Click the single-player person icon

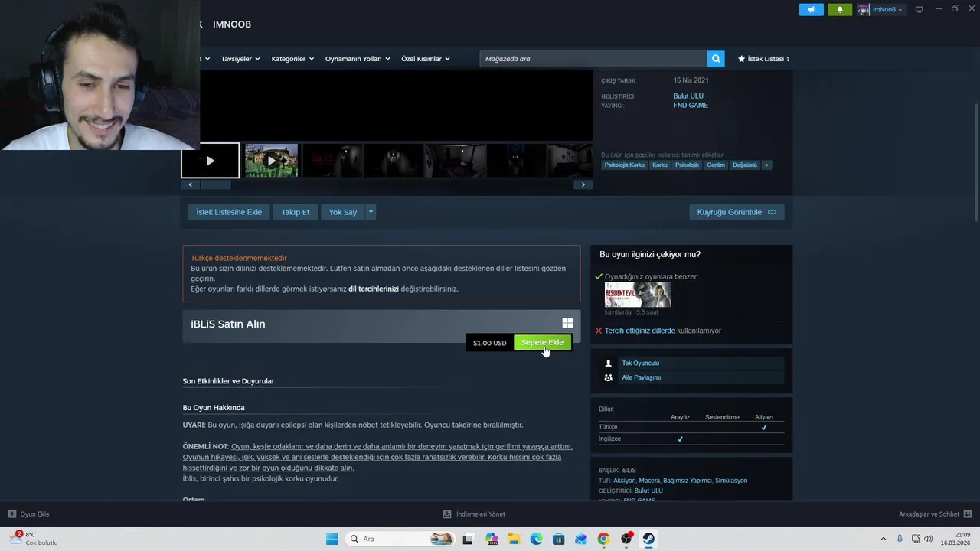609,364
